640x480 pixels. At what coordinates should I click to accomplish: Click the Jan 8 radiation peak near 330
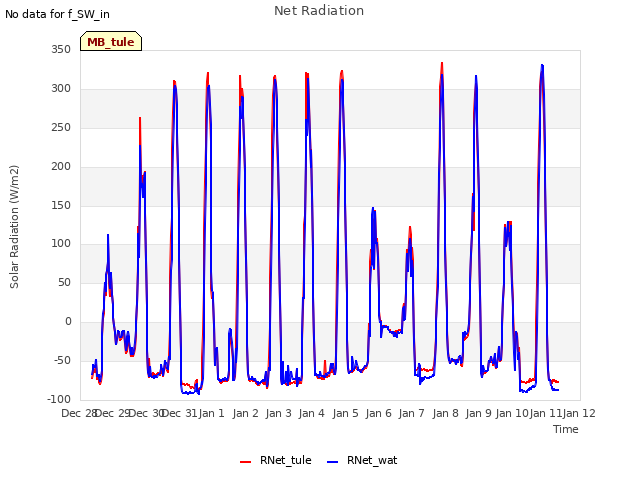point(442,64)
